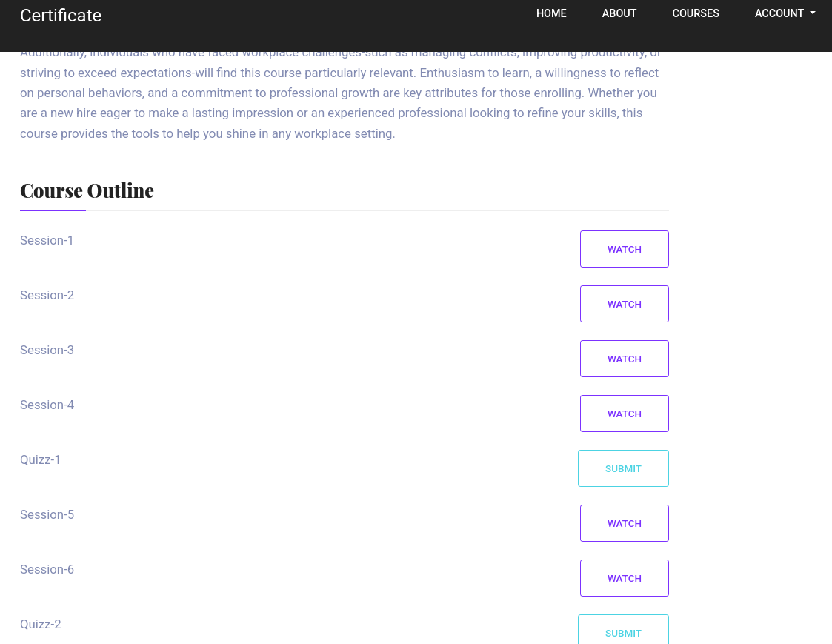Viewport: 832px width, 644px height.
Task: Go to the HOME page
Action: (551, 13)
